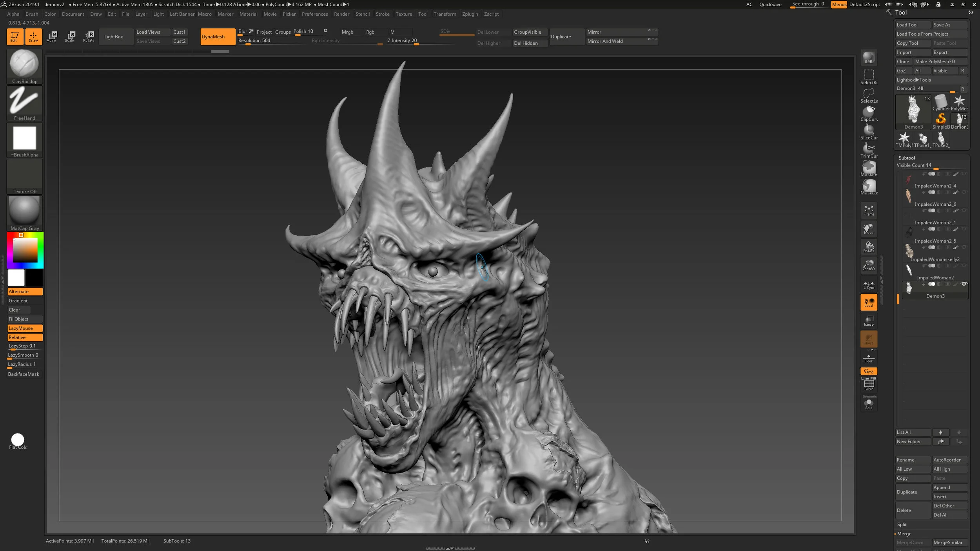Image resolution: width=980 pixels, height=551 pixels.
Task: Open the Zplugin menu
Action: click(470, 14)
